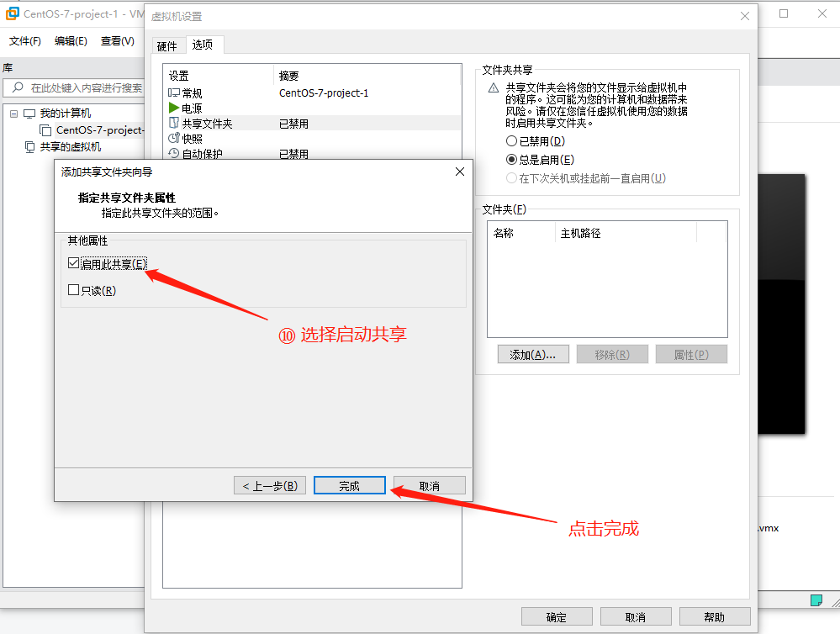Enable the 只读(R) checkbox
The image size is (840, 634).
coord(72,290)
